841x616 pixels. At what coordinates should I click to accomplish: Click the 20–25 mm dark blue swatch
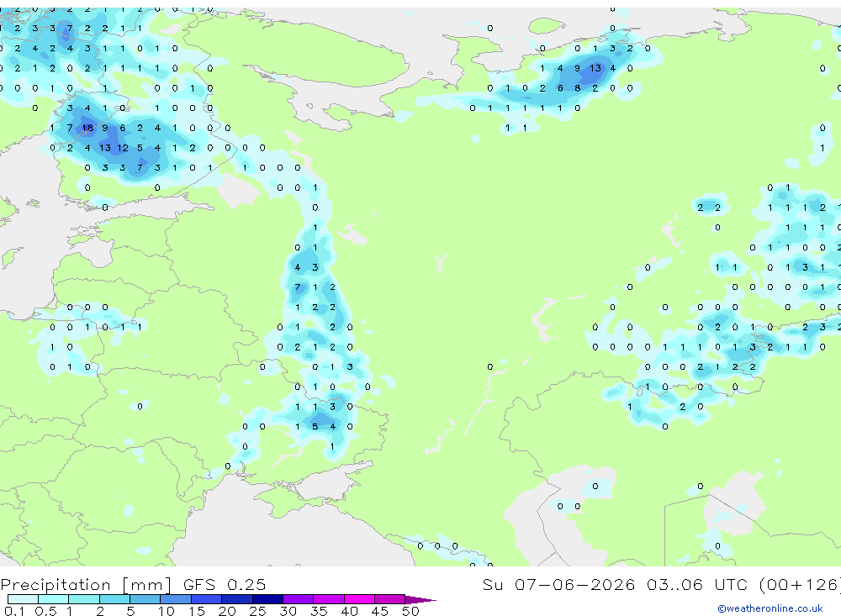tap(237, 599)
